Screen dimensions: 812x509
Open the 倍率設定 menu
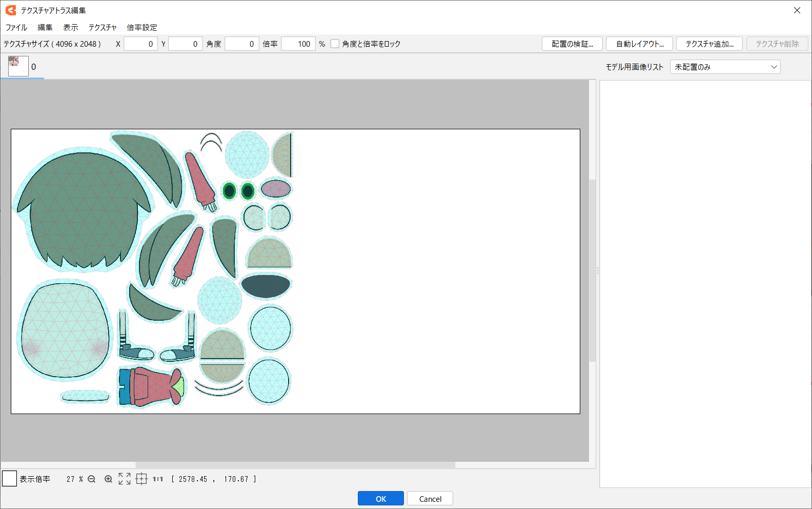coord(142,28)
